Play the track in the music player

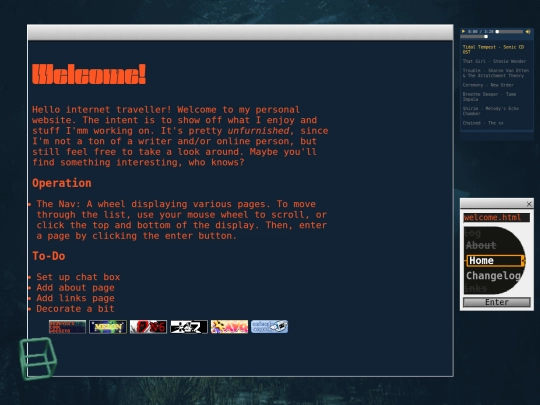point(464,31)
